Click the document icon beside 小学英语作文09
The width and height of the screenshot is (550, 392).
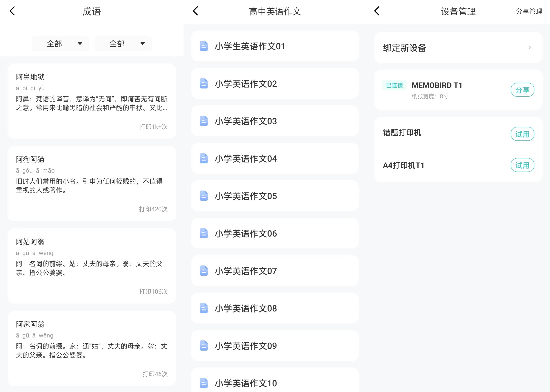(204, 345)
